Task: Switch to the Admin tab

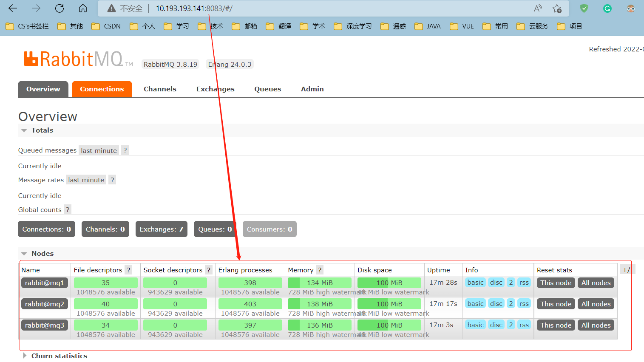Action: 312,89
